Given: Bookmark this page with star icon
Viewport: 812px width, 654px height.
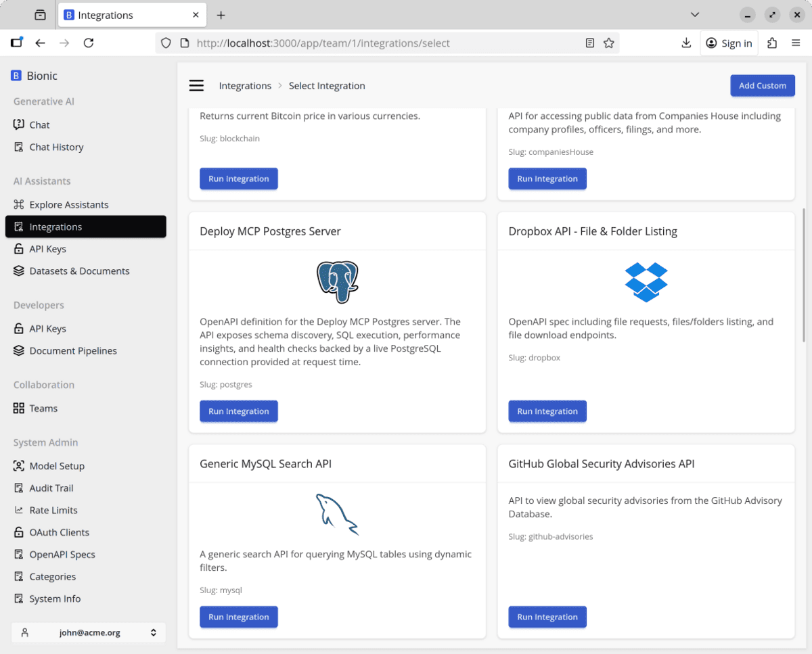Looking at the screenshot, I should tap(609, 43).
